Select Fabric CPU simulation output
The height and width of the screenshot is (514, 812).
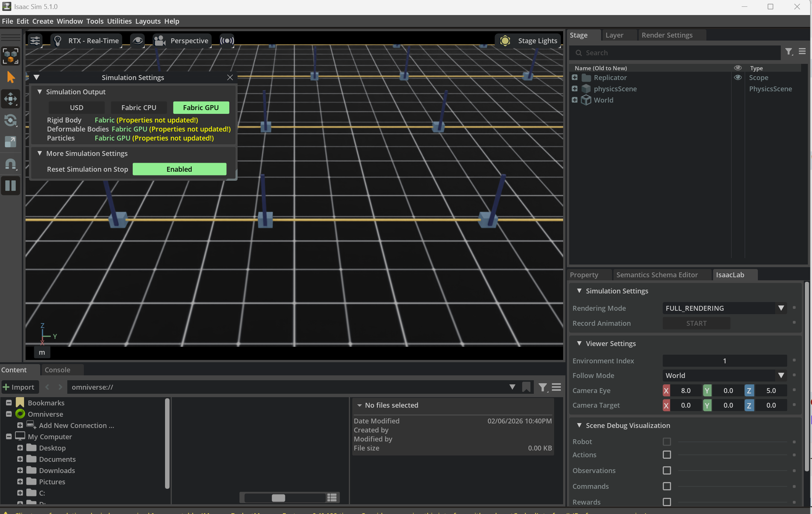[x=139, y=107]
